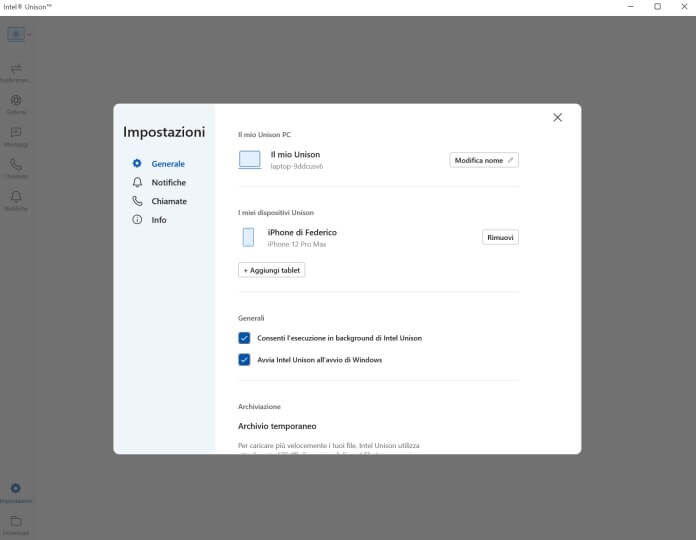Open Chiamate in main window sidebar
Image resolution: width=696 pixels, height=540 pixels.
click(x=16, y=169)
